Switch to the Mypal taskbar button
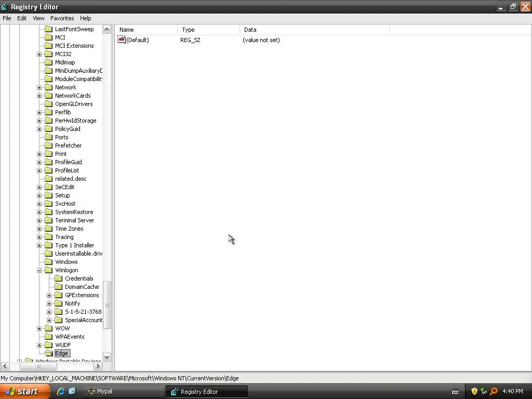532x399 pixels. point(124,392)
